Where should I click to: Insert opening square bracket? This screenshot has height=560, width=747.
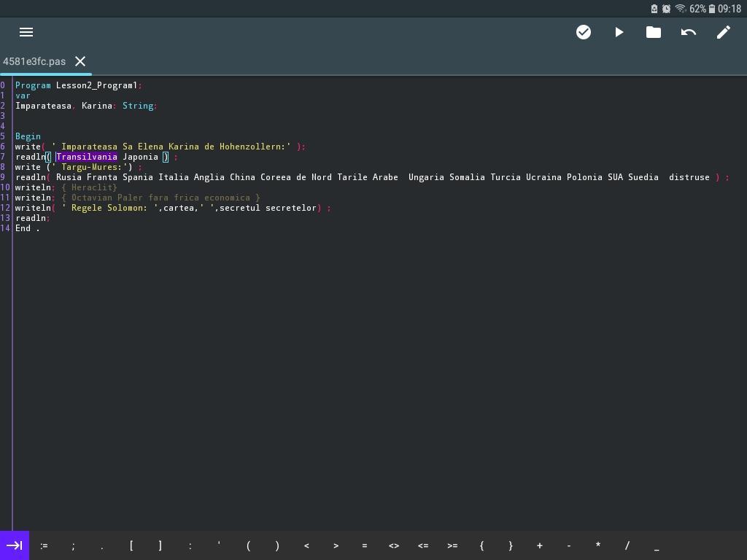click(131, 545)
